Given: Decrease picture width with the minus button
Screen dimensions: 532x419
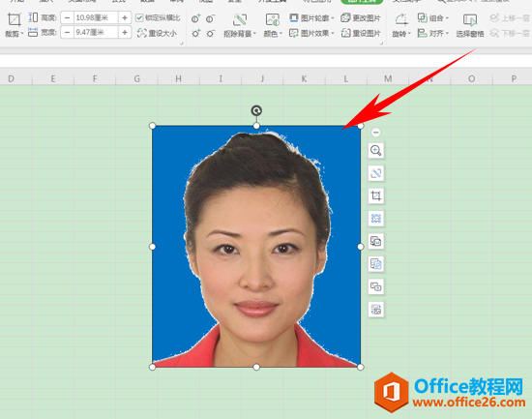Looking at the screenshot, I should click(x=67, y=33).
